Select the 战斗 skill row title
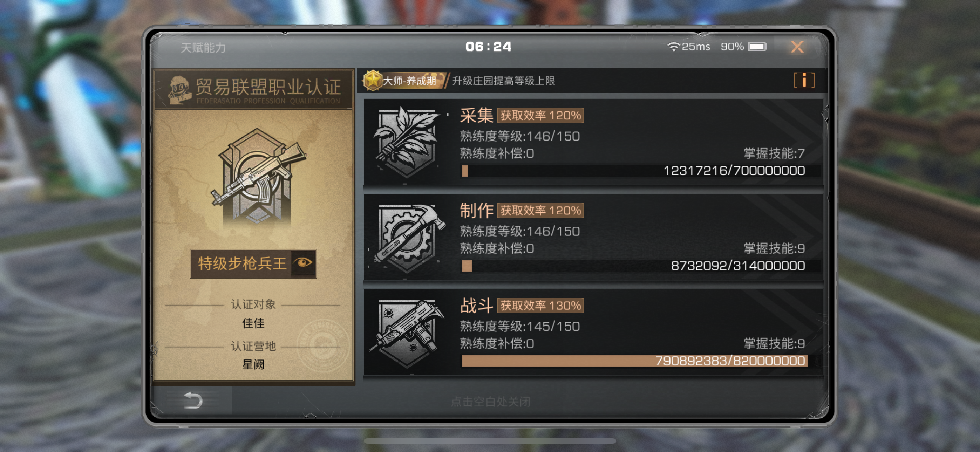Screen dimensions: 980x452 pos(476,305)
